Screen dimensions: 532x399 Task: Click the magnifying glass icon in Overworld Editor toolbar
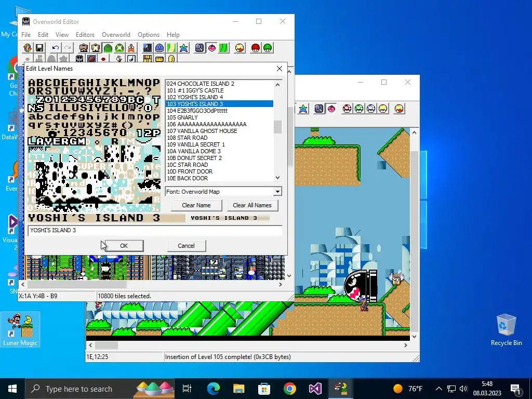pyautogui.click(x=199, y=48)
